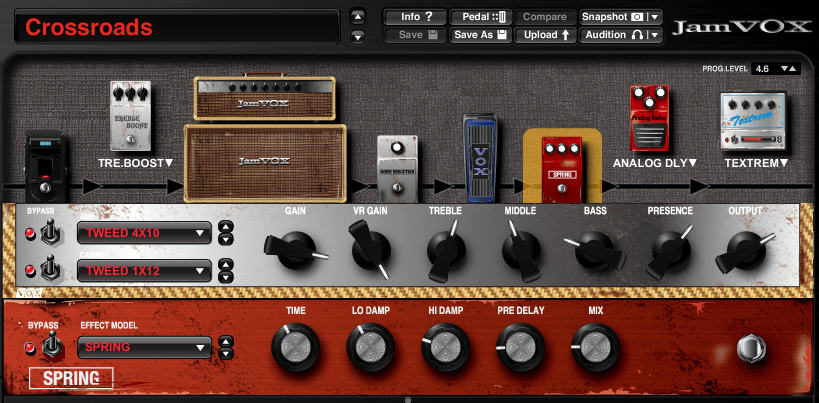Image resolution: width=819 pixels, height=403 pixels.
Task: Open the TWEED 1X12 cabinet dropdown
Action: tap(145, 271)
